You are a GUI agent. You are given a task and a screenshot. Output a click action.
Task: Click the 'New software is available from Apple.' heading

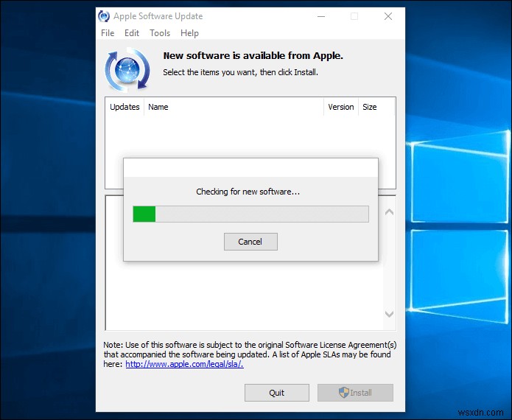(253, 56)
